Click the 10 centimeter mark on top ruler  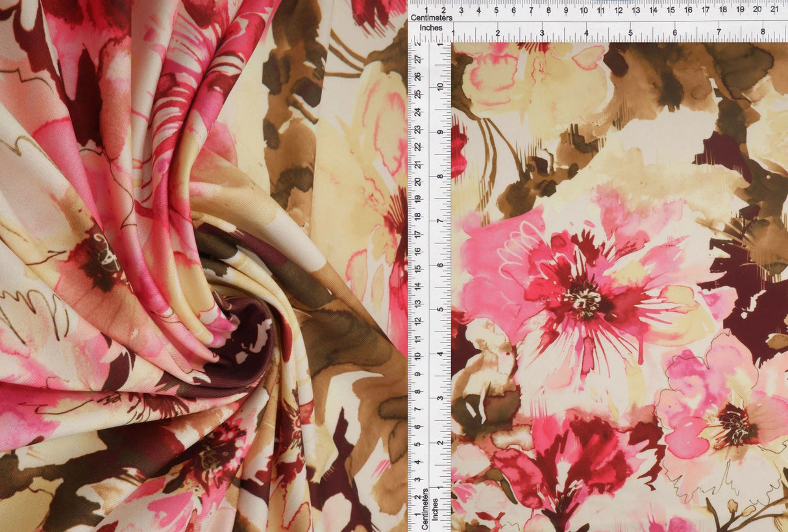click(583, 11)
